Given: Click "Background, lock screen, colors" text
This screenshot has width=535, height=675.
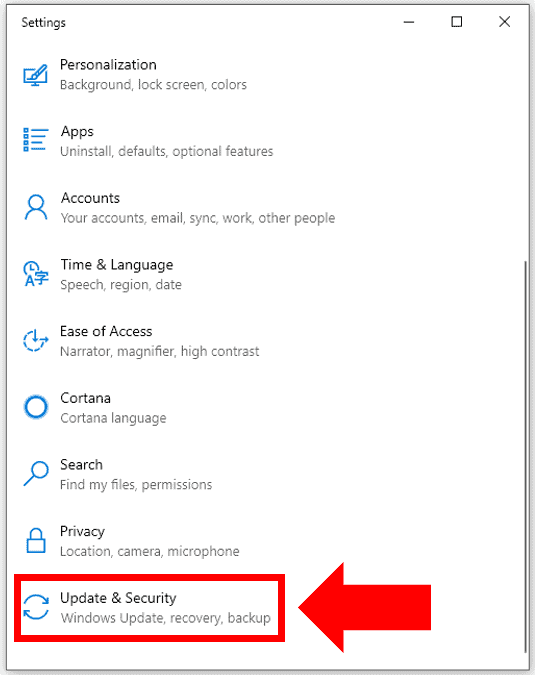Looking at the screenshot, I should [x=153, y=85].
